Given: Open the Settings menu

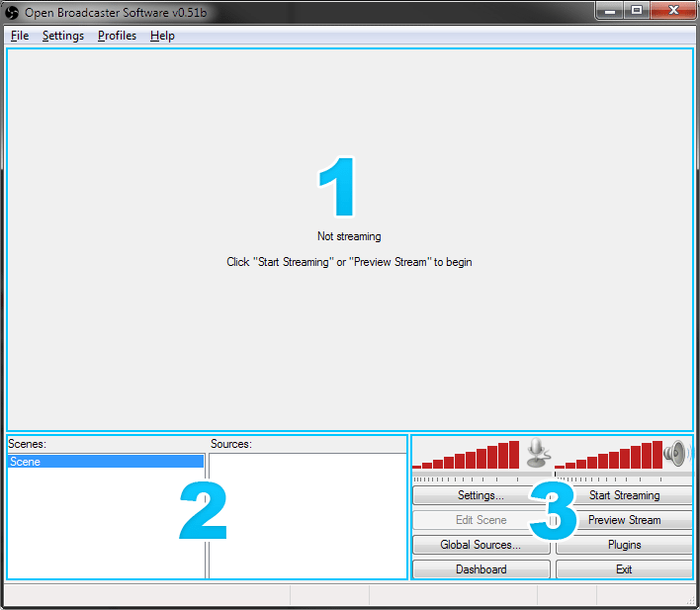Looking at the screenshot, I should pyautogui.click(x=63, y=36).
